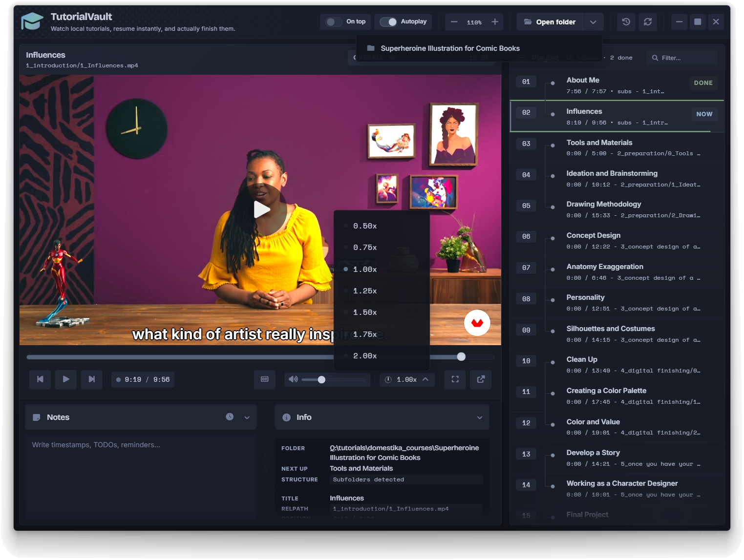Screen dimensions: 744x560
Task: Toggle the Autoplay switch
Action: pyautogui.click(x=388, y=22)
